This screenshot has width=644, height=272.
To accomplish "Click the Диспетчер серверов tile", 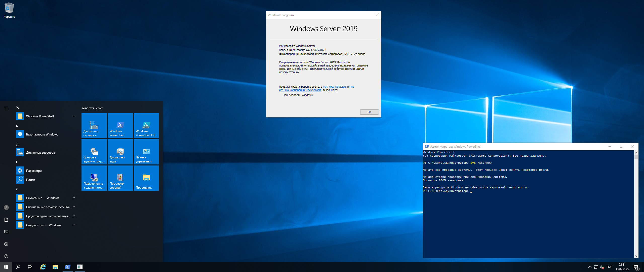I will pos(94,126).
